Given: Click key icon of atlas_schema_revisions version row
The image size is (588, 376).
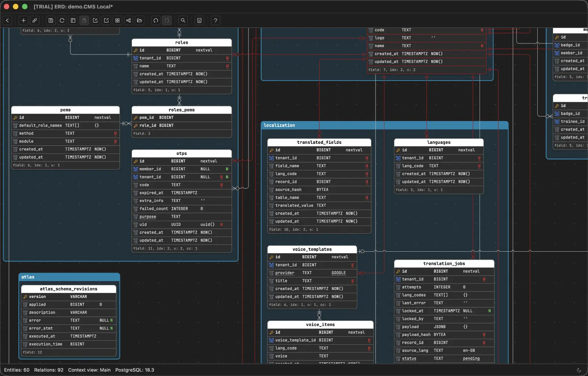Looking at the screenshot, I should 25,297.
